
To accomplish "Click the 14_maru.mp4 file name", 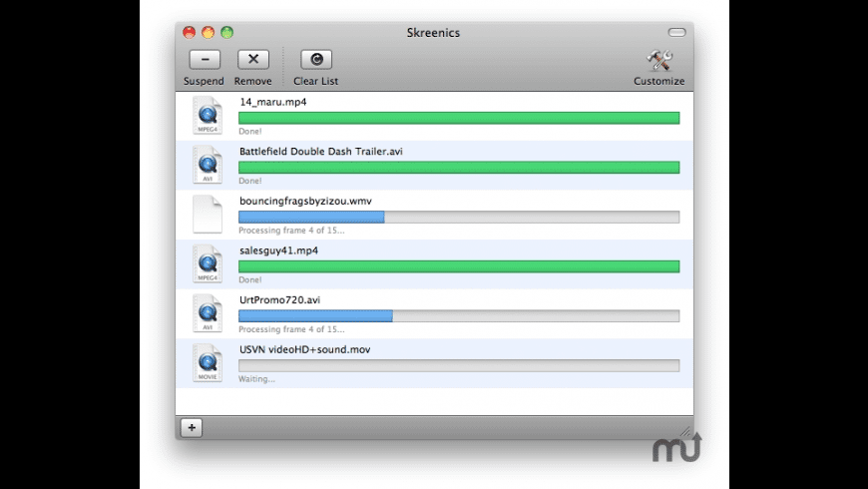I will pyautogui.click(x=273, y=102).
